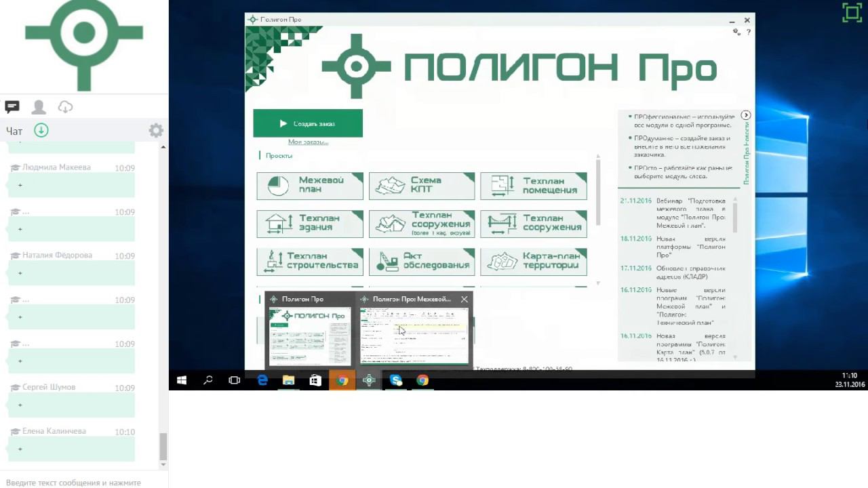
Task: Open chat settings gear icon
Action: (x=156, y=130)
